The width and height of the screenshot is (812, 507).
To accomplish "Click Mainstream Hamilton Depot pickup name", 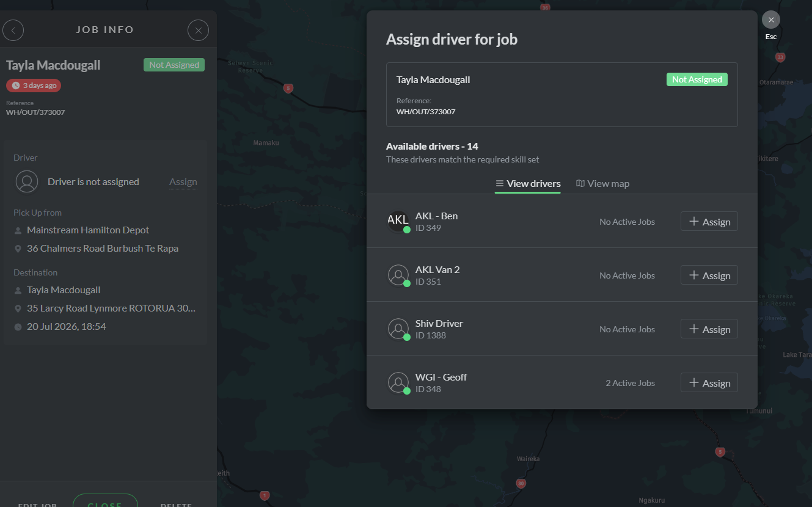I will click(88, 230).
